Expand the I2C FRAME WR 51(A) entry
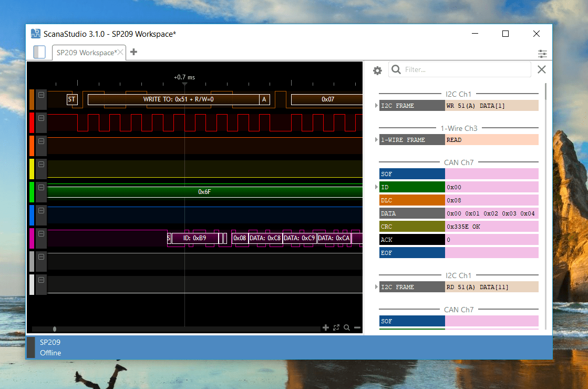The width and height of the screenshot is (588, 389). [x=376, y=105]
